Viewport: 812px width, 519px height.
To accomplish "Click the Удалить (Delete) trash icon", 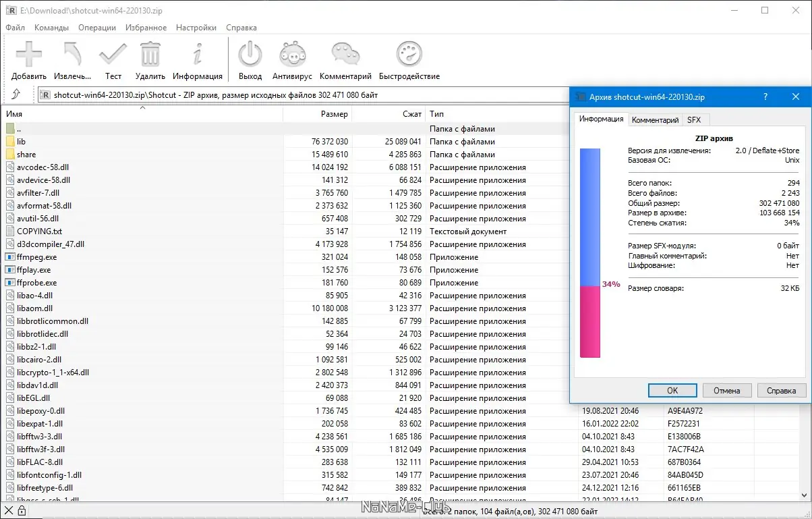I will (150, 60).
